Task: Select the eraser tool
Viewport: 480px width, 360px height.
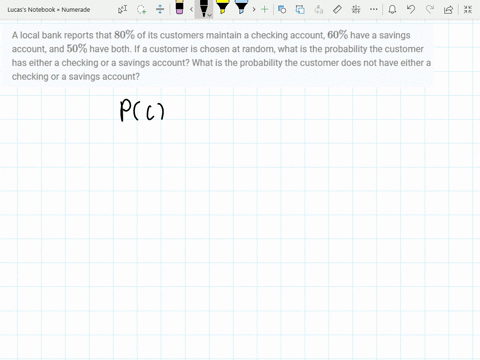Action: click(179, 7)
